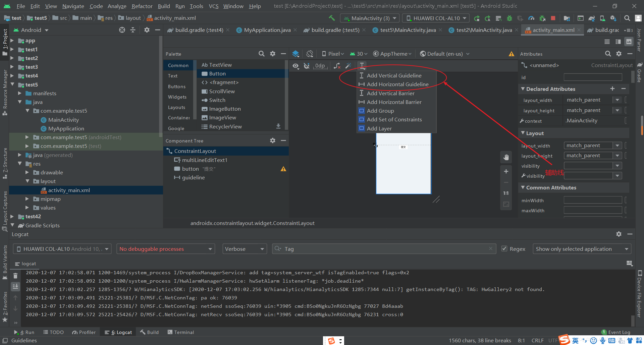Open Verbose log level dropdown
644x345 pixels.
tap(245, 249)
